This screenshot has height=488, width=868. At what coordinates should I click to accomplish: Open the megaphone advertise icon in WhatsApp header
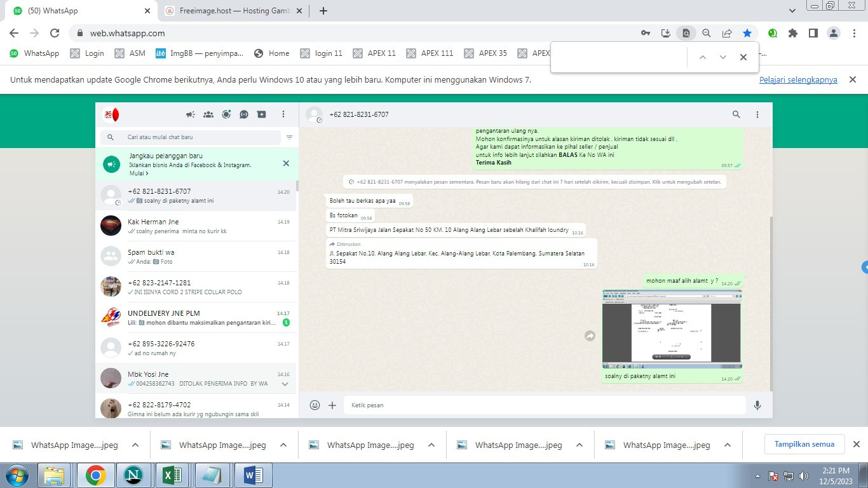[x=191, y=114]
